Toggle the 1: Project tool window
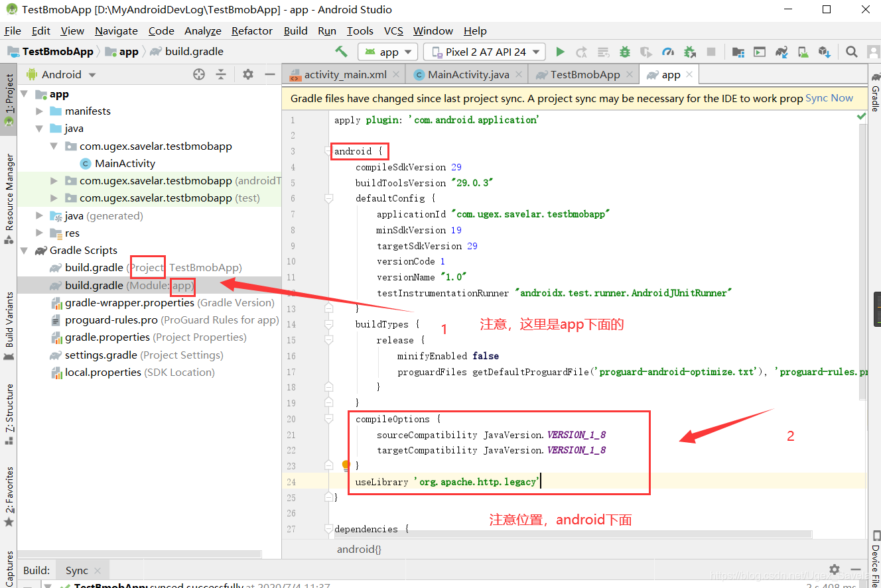881x588 pixels. pos(9,99)
